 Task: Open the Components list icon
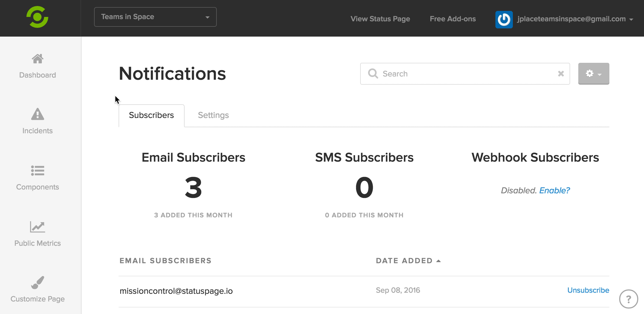(38, 171)
